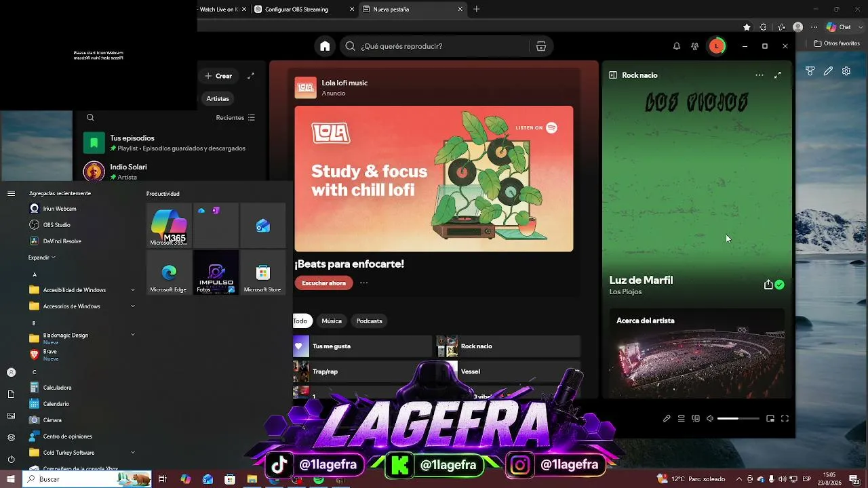Adjust the Spotify volume slider

point(738,418)
